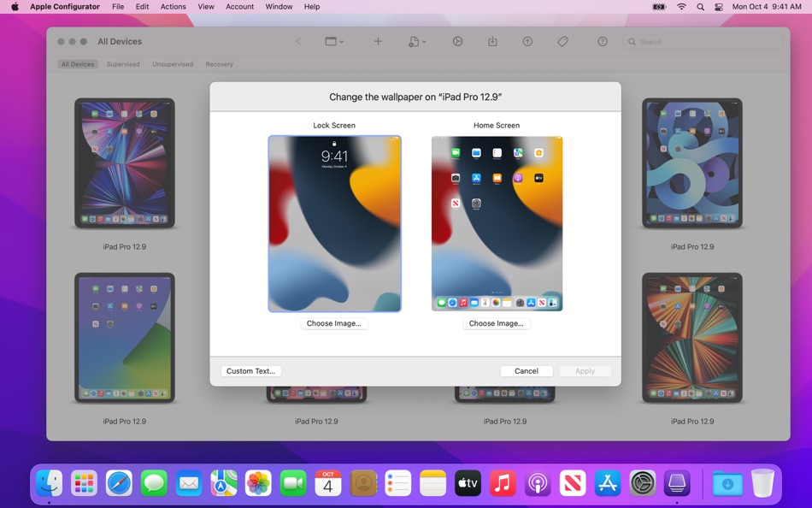This screenshot has height=508, width=812.
Task: Open Podcasts from the Dock
Action: click(538, 484)
